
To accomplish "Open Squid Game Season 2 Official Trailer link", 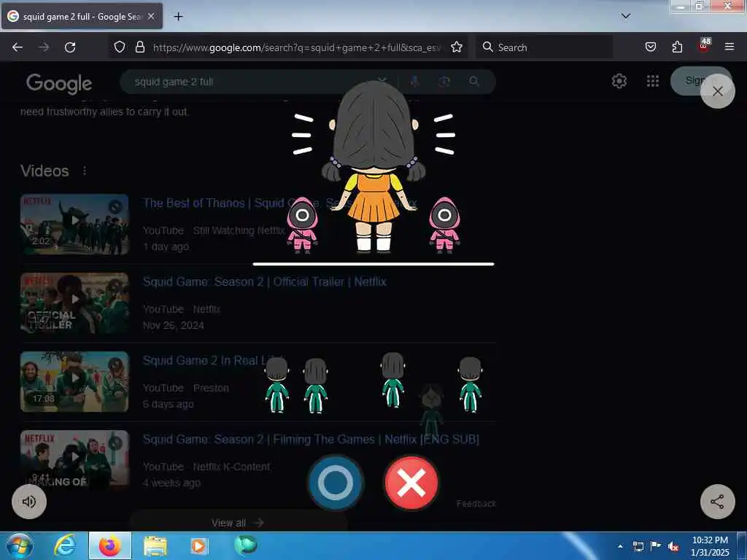I will coord(264,282).
